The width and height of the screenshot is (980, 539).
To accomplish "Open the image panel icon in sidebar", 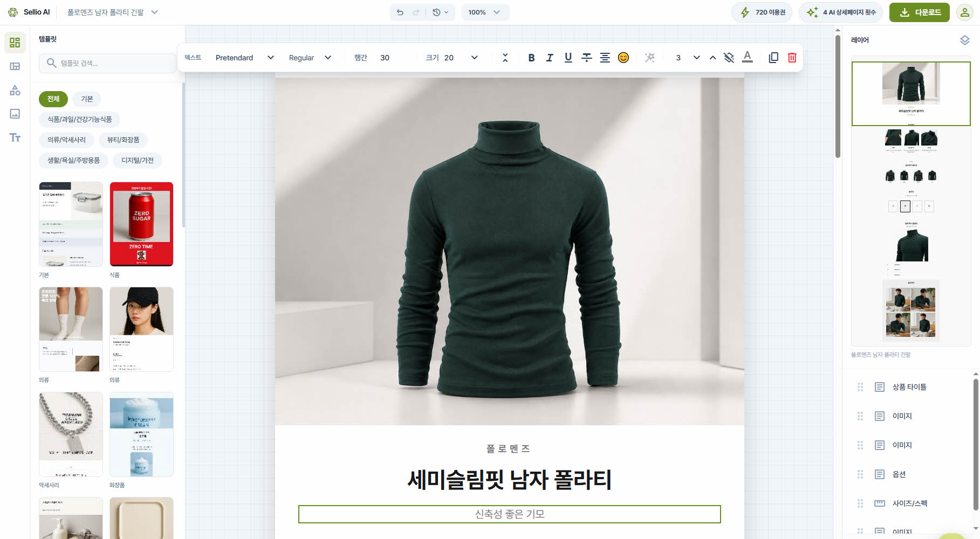I will click(15, 114).
